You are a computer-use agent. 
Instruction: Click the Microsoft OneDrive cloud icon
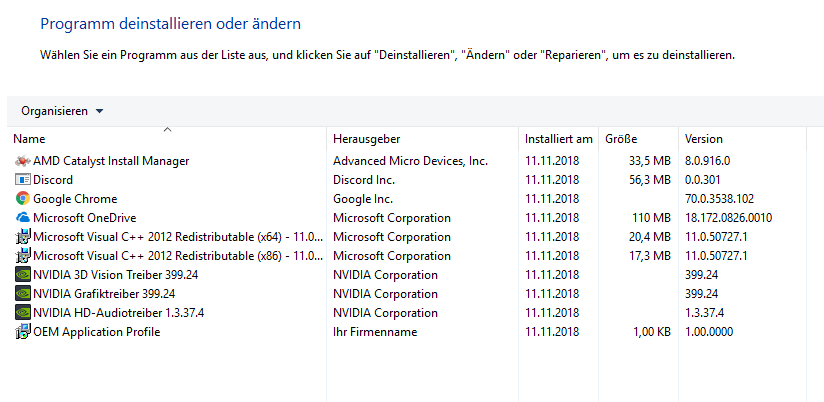(23, 218)
